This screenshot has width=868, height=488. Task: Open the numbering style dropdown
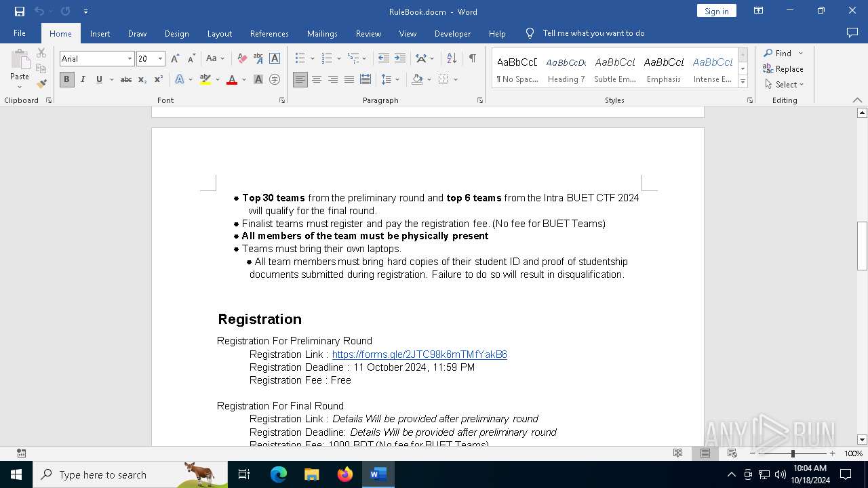[339, 59]
